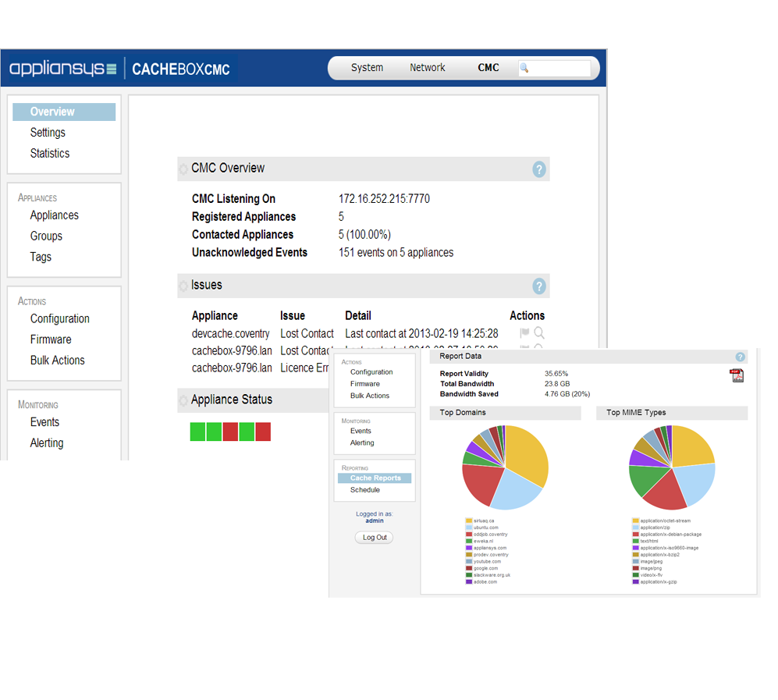
Task: Acknowledge devcache.coventry issue with the flag icon
Action: (x=524, y=332)
